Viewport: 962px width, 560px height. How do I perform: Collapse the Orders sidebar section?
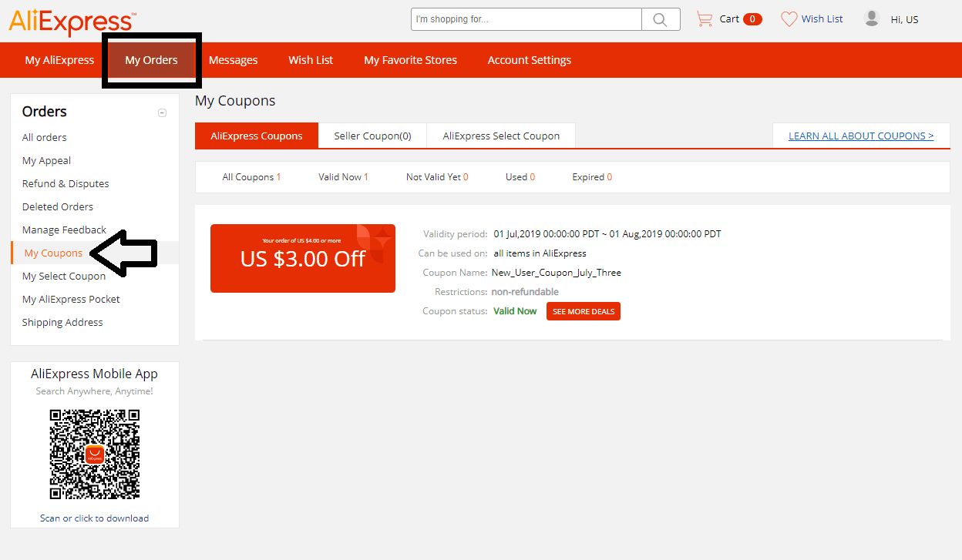tap(162, 112)
